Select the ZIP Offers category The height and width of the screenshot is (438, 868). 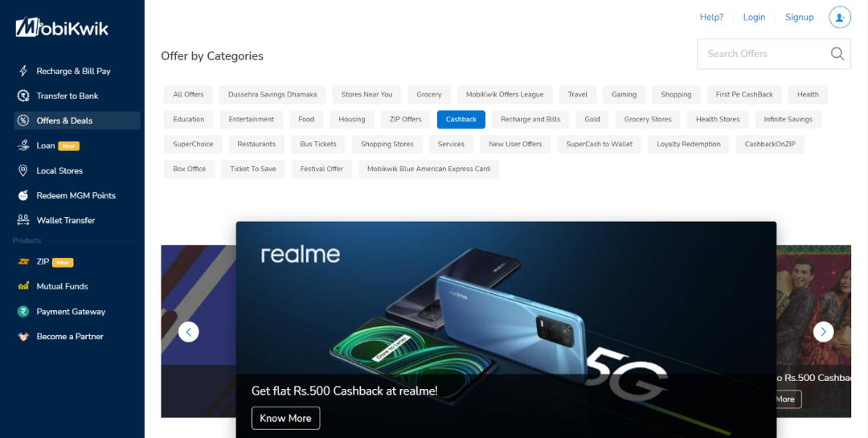point(405,120)
